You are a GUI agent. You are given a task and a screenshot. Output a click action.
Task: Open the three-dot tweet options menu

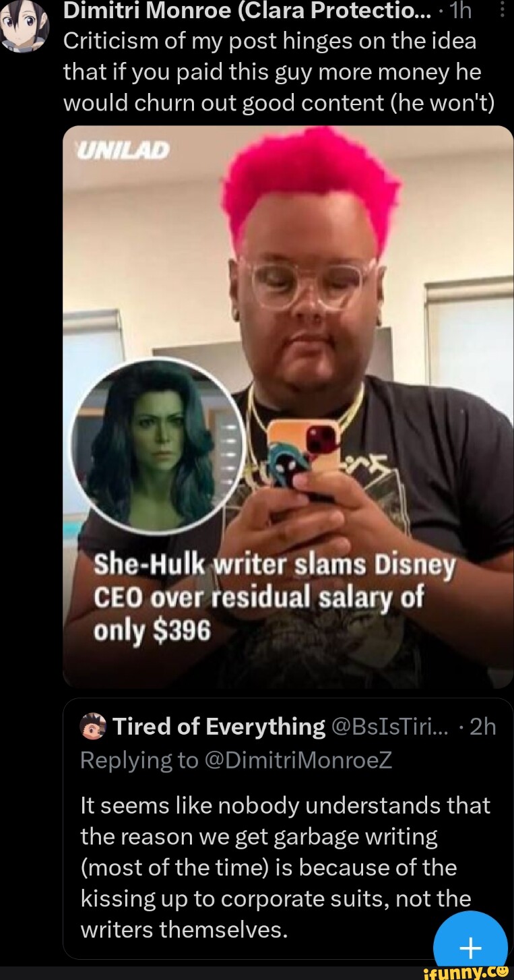[502, 11]
